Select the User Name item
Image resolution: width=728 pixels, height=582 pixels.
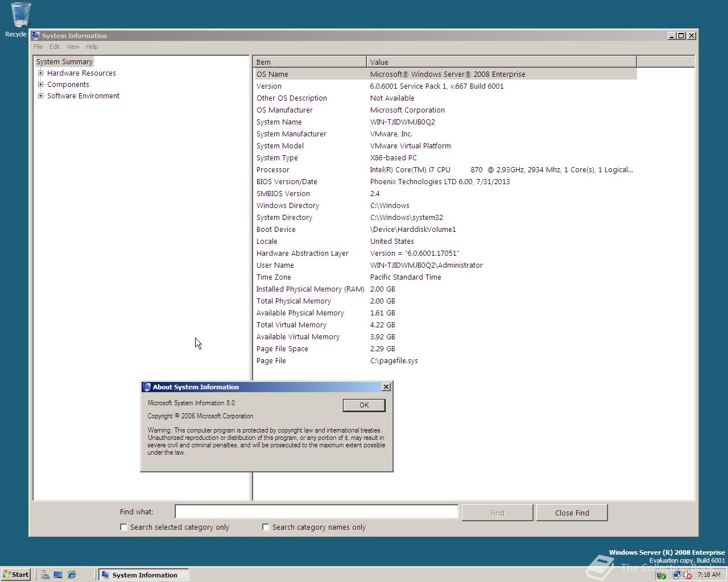(x=275, y=265)
